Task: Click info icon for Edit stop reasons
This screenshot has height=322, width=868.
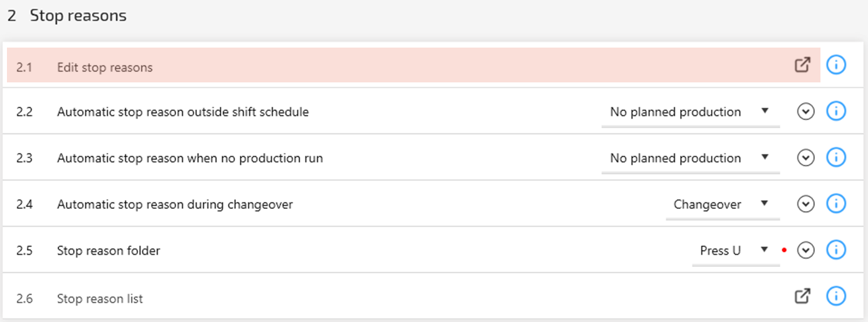Action: [836, 65]
